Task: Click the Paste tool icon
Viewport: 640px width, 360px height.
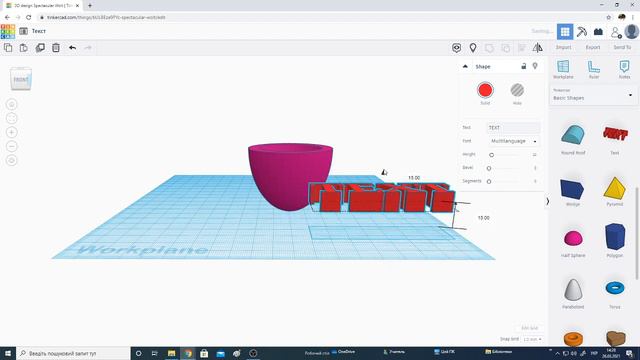Action: pos(24,48)
